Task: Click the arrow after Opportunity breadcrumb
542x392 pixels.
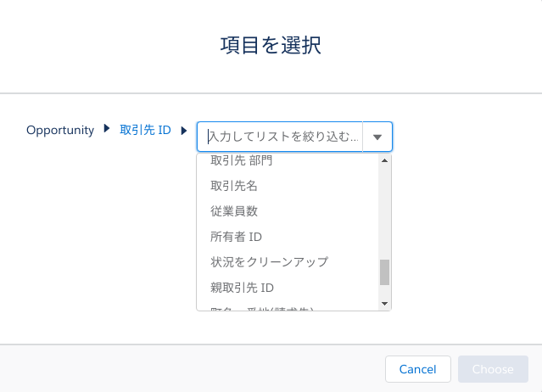Action: (107, 129)
